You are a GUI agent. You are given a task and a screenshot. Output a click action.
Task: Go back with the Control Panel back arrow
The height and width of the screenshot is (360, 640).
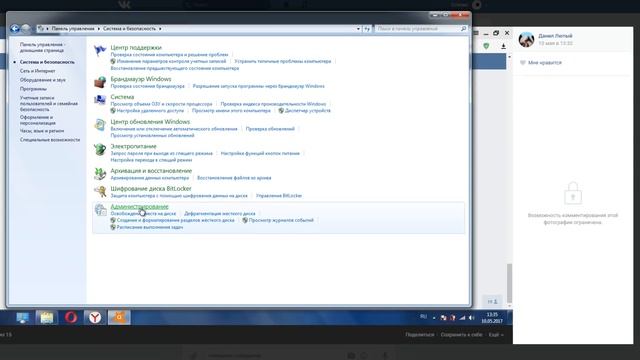pos(15,29)
